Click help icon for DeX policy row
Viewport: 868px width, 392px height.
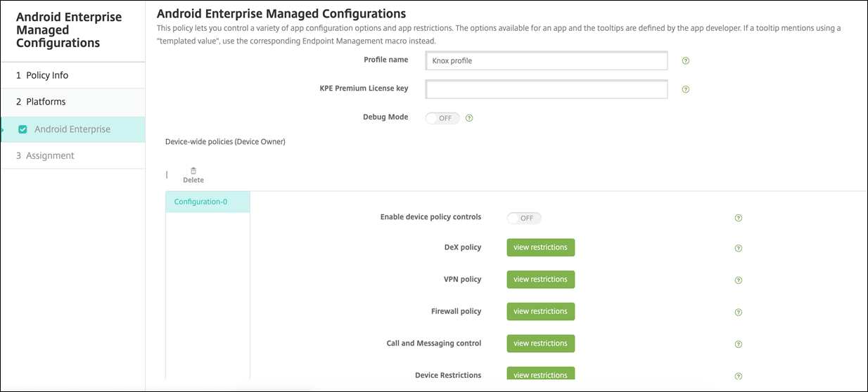click(739, 248)
